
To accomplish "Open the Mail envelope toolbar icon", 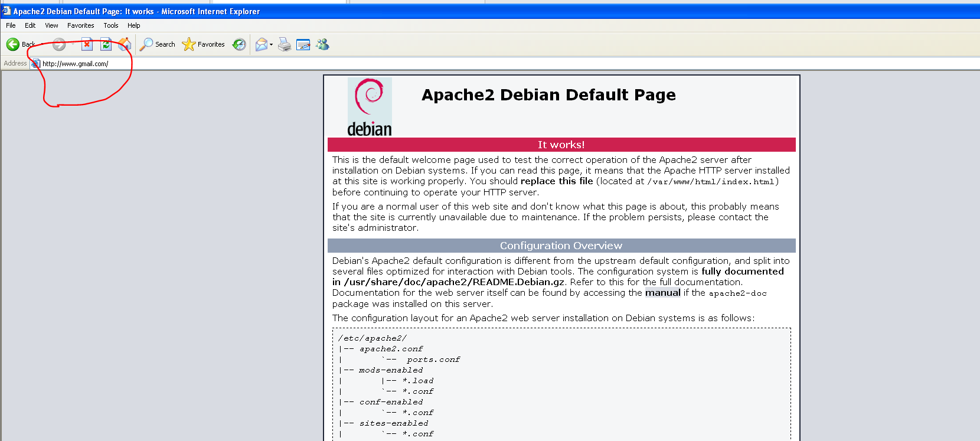I will [262, 44].
